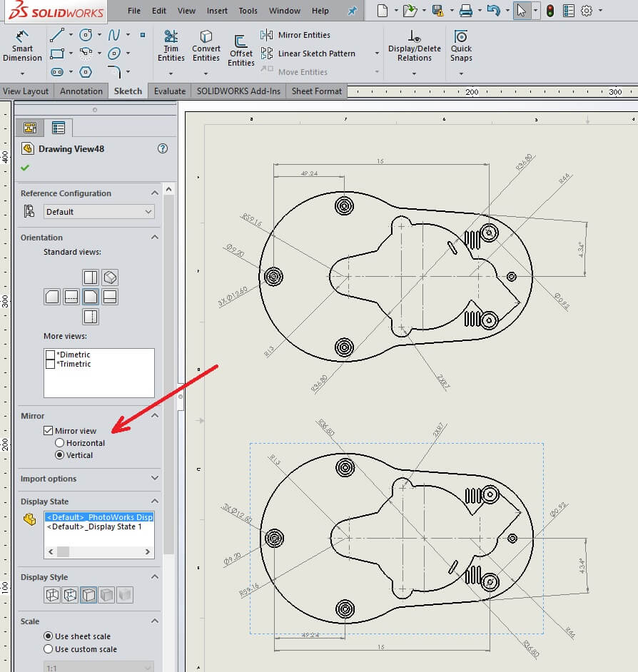Select the *Trimetric view checkbox
This screenshot has width=638, height=672.
50,363
